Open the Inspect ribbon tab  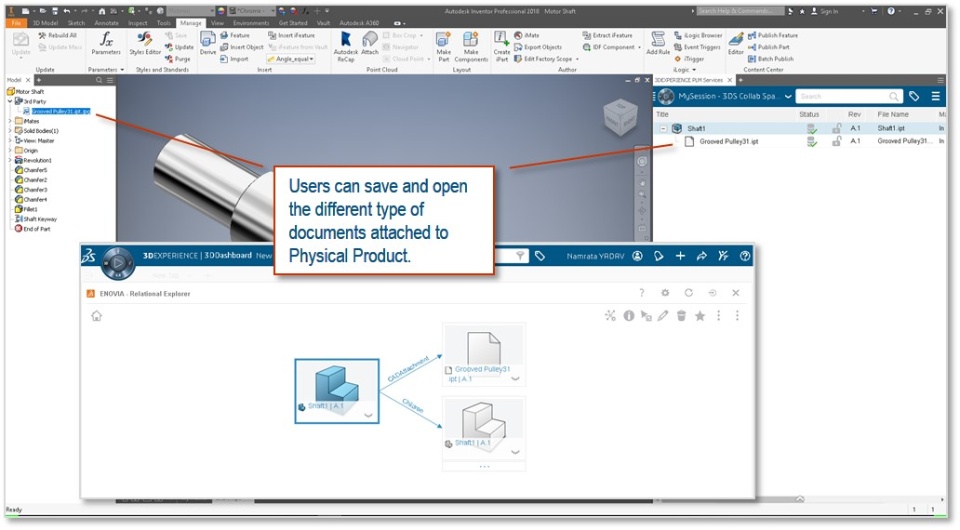tap(137, 23)
